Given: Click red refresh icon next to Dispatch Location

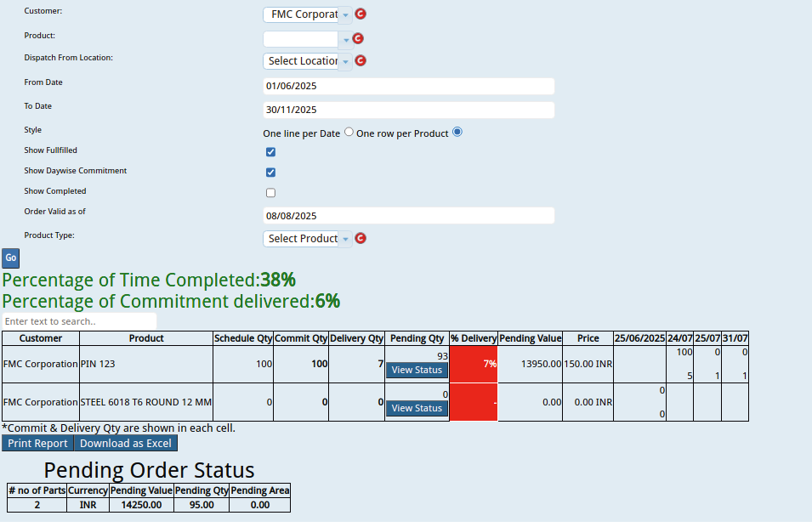Looking at the screenshot, I should click(361, 61).
